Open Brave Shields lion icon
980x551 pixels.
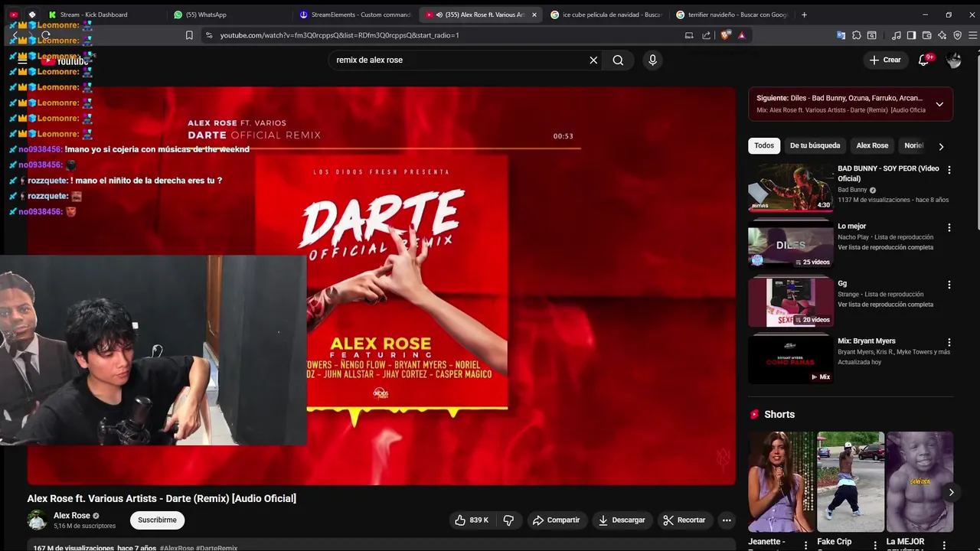(725, 35)
